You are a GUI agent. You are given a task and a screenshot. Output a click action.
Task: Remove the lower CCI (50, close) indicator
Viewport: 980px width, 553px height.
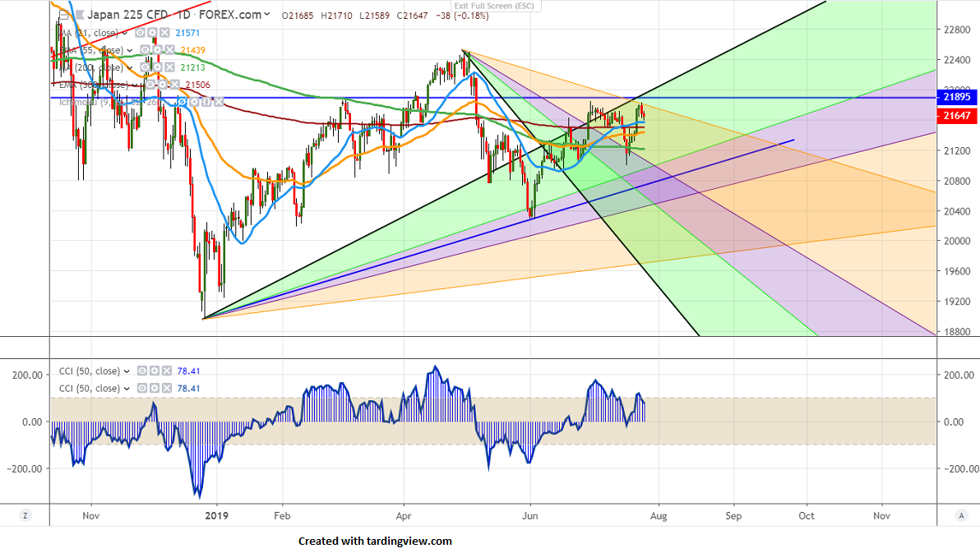166,388
